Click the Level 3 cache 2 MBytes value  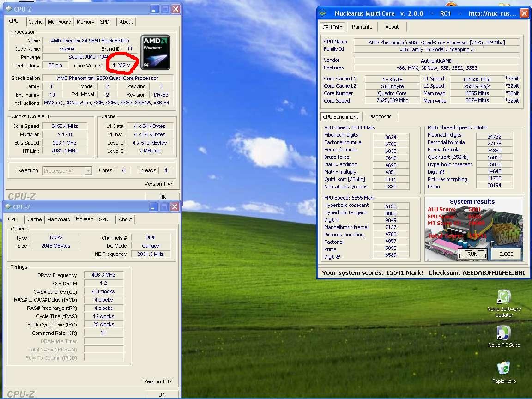pos(150,151)
